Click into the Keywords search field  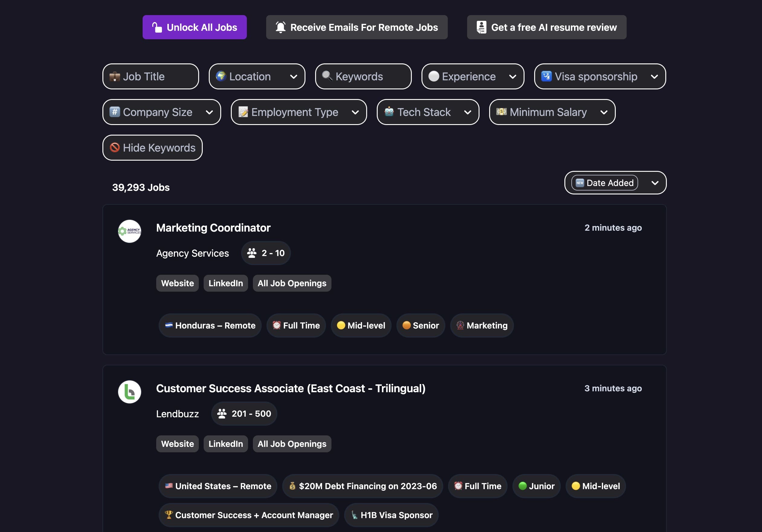pyautogui.click(x=363, y=76)
